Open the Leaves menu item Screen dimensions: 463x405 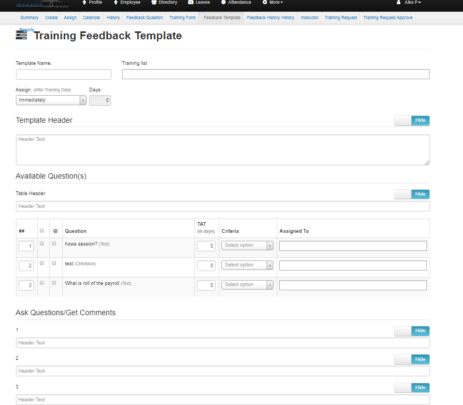pyautogui.click(x=199, y=2)
